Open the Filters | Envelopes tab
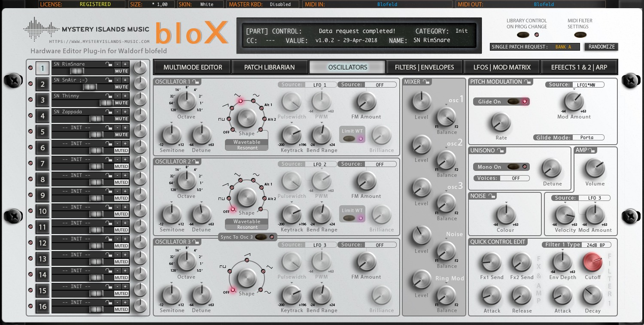 tap(424, 67)
